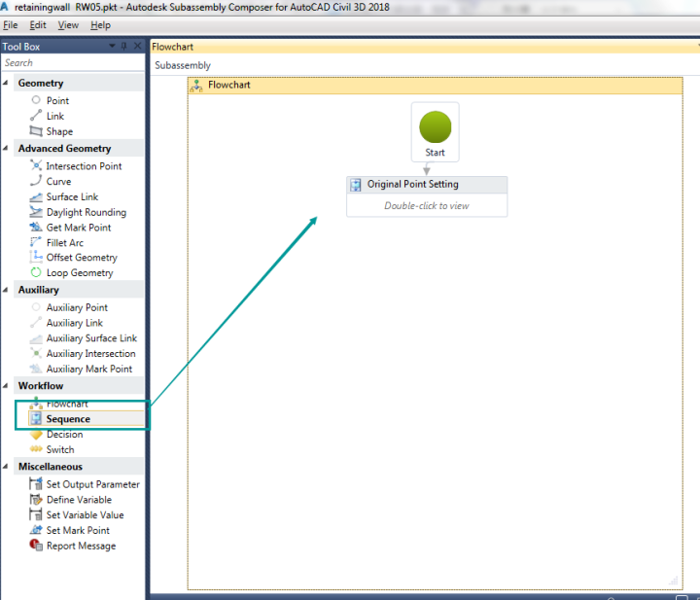This screenshot has width=700, height=600.
Task: Collapse the Advanced Geometry group
Action: coord(6,148)
